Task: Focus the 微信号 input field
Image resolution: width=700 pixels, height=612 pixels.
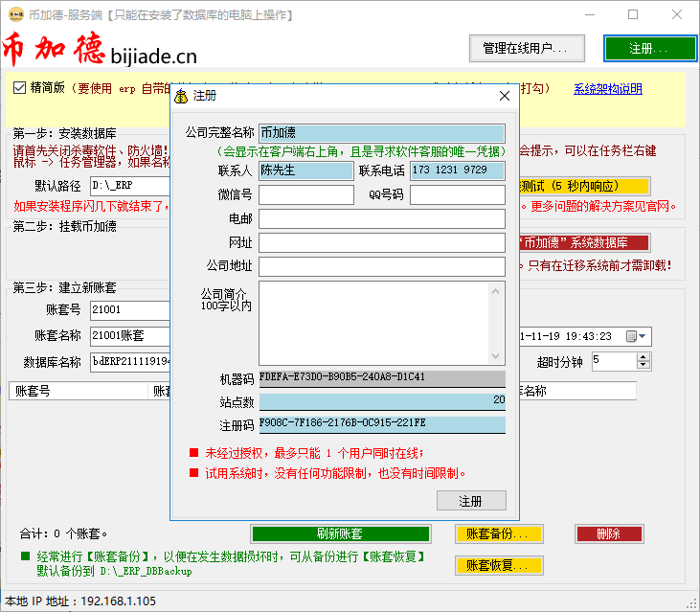Action: click(305, 195)
